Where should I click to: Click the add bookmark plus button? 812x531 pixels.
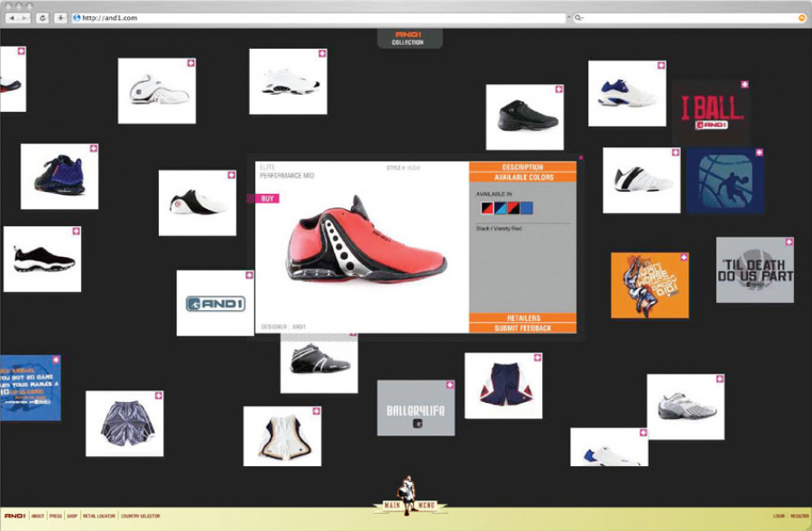60,17
